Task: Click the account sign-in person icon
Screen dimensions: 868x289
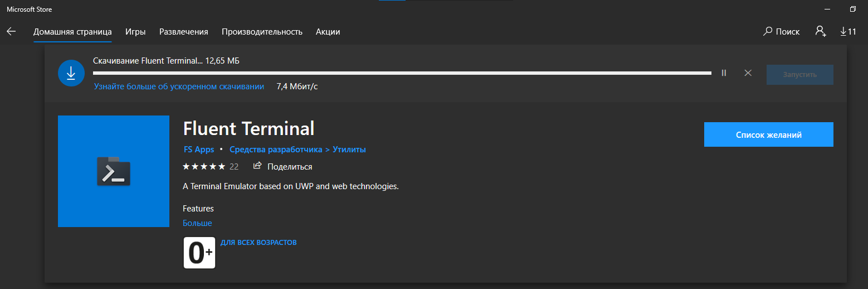Action: pyautogui.click(x=820, y=31)
